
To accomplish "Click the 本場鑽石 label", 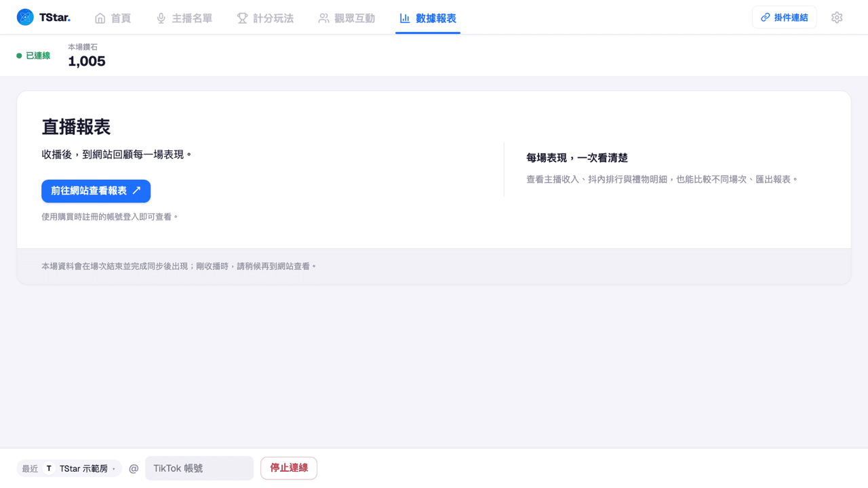I will (x=83, y=47).
